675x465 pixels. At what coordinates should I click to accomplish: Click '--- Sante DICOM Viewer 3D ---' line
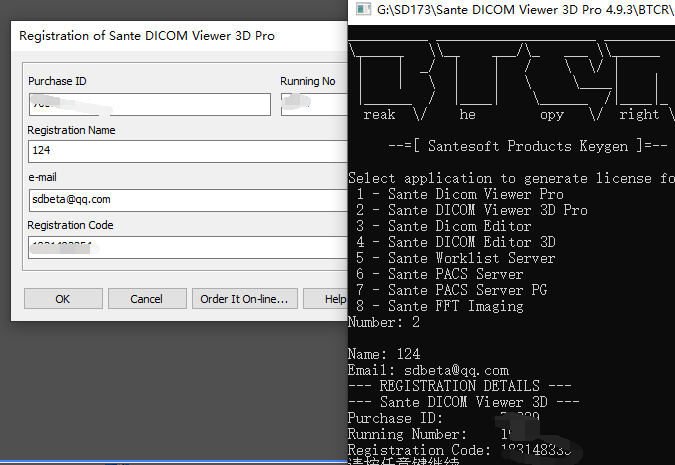coord(464,402)
